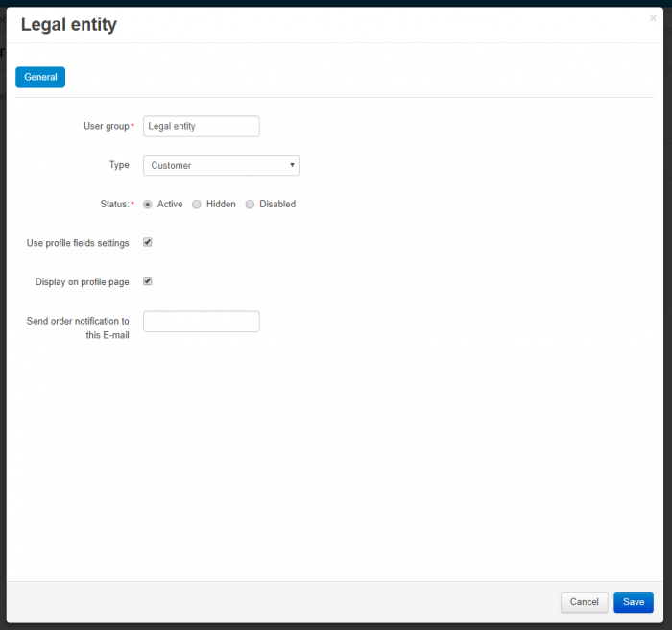Edit the User group name field
The image size is (672, 630).
point(201,126)
